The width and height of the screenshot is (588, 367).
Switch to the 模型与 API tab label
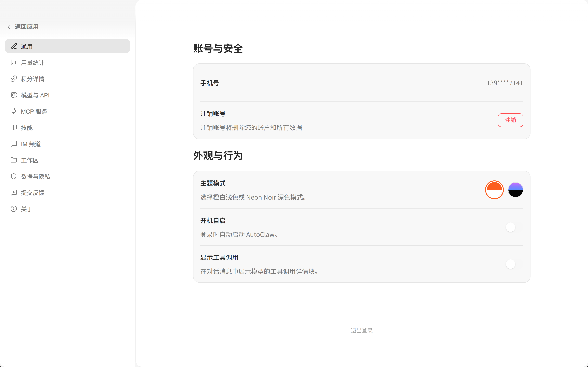[x=35, y=95]
